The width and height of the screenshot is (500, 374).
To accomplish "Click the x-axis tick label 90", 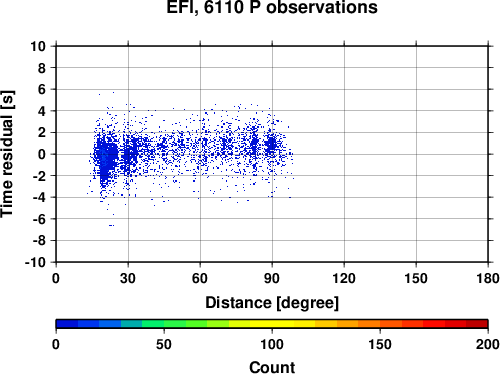I will pos(272,278).
